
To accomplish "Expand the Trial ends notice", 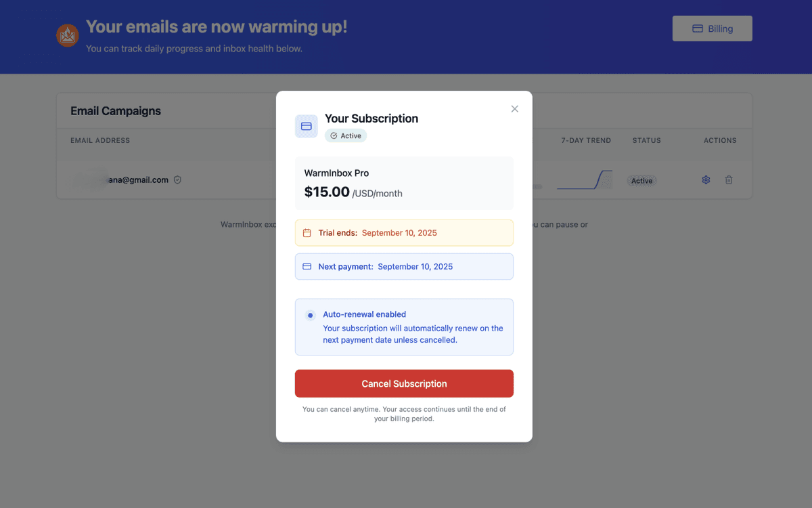I will coord(404,232).
